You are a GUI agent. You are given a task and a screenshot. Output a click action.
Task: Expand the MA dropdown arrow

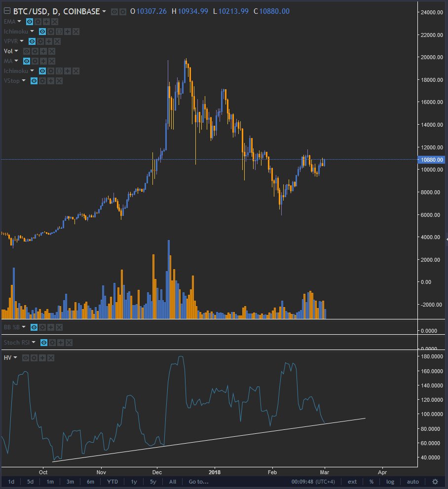(x=16, y=61)
